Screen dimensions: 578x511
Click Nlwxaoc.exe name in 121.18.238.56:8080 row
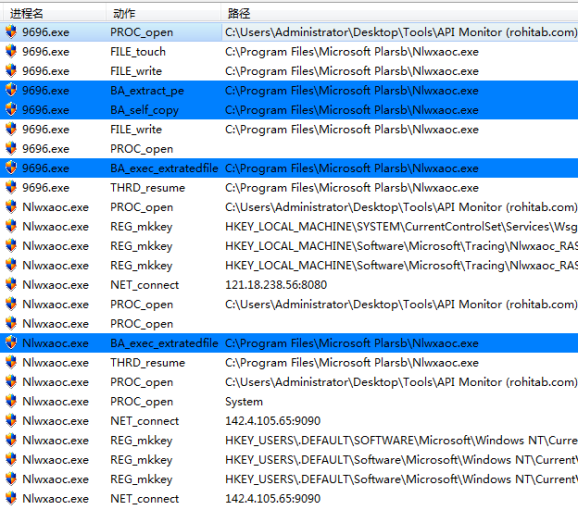(55, 285)
